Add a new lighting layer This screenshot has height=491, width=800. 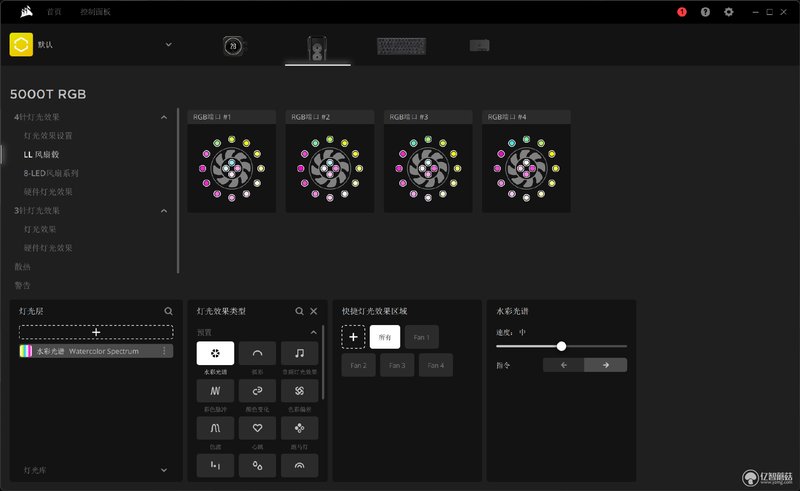pyautogui.click(x=96, y=332)
